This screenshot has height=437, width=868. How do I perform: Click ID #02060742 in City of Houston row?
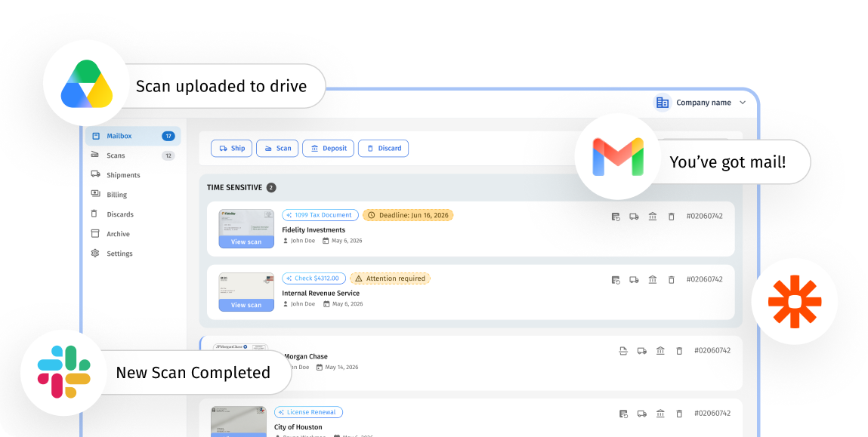(712, 413)
